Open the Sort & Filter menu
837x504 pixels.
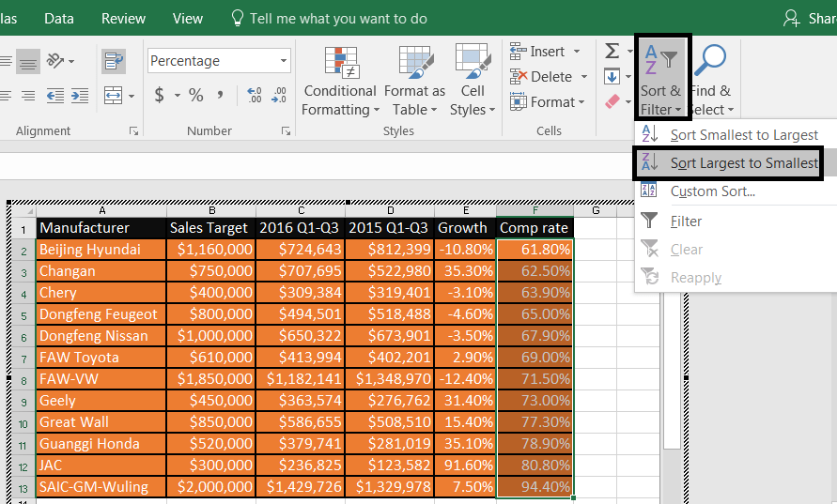click(x=660, y=79)
